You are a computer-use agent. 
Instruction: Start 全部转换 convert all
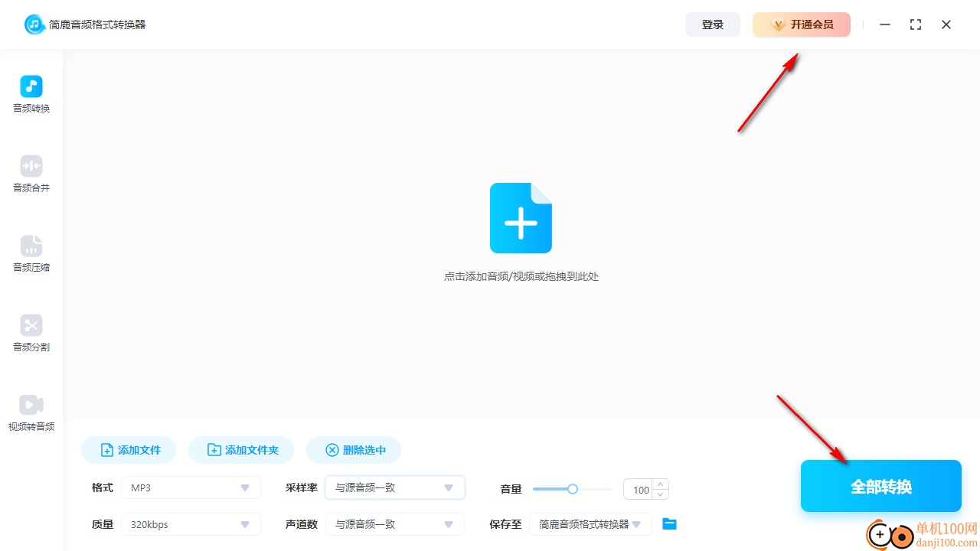pyautogui.click(x=881, y=486)
